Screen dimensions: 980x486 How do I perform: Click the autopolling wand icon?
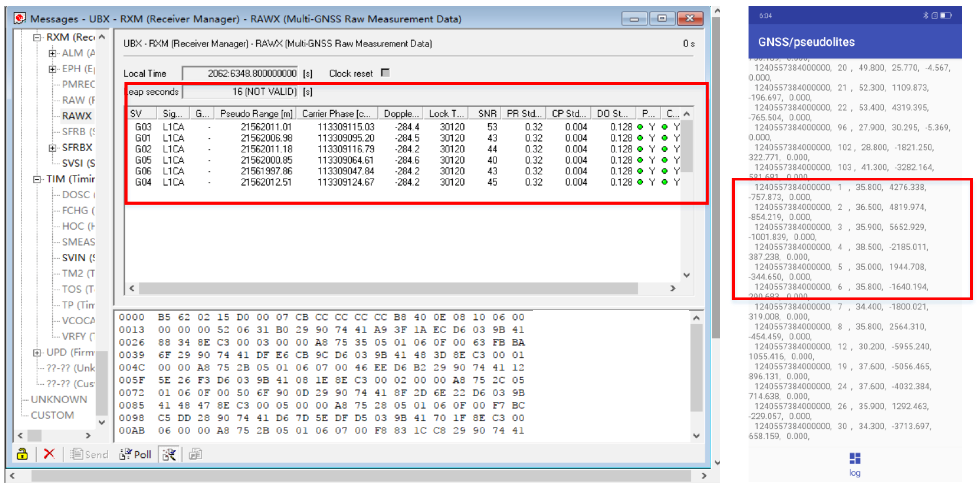pos(169,454)
